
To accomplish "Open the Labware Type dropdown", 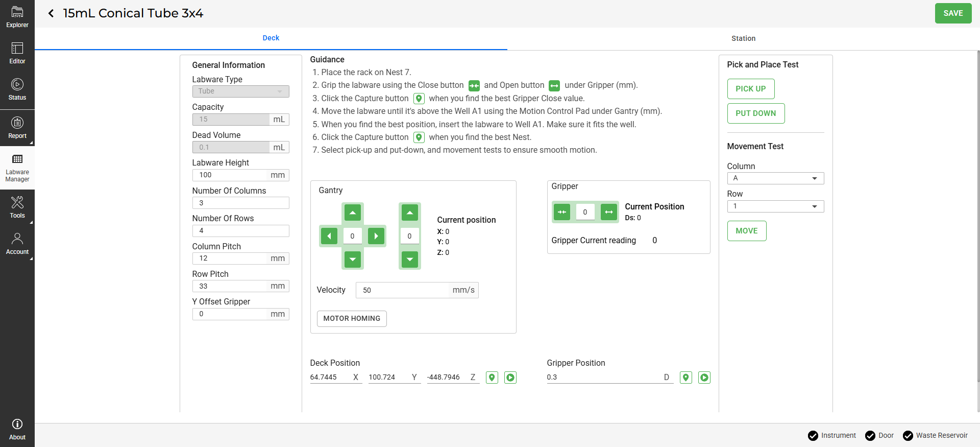I will click(x=240, y=91).
